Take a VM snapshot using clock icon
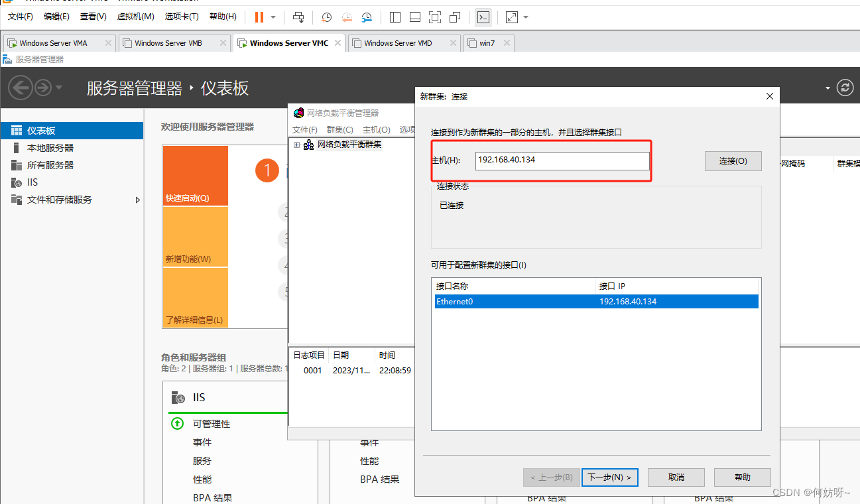Viewport: 860px width, 504px height. tap(326, 17)
